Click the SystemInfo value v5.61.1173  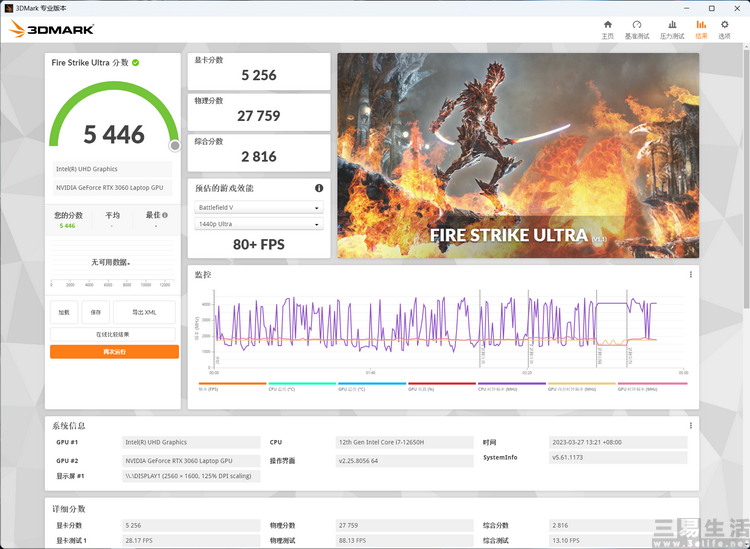(618, 457)
